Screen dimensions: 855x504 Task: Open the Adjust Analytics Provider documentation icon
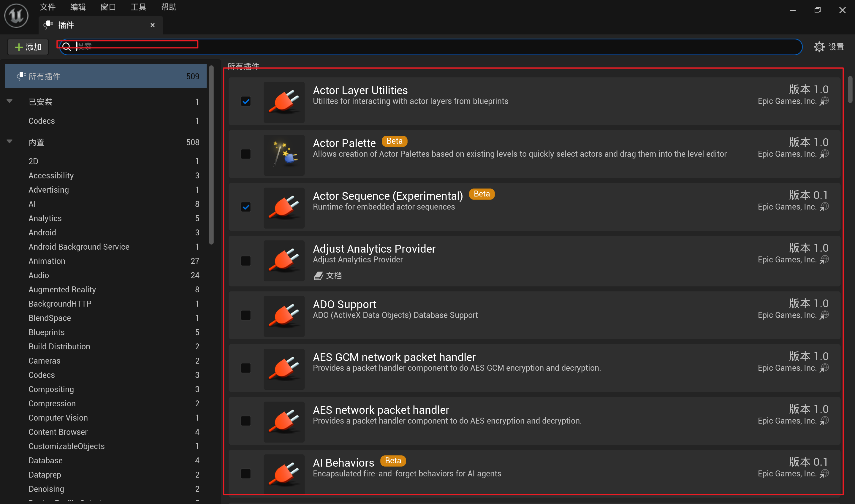click(x=318, y=275)
